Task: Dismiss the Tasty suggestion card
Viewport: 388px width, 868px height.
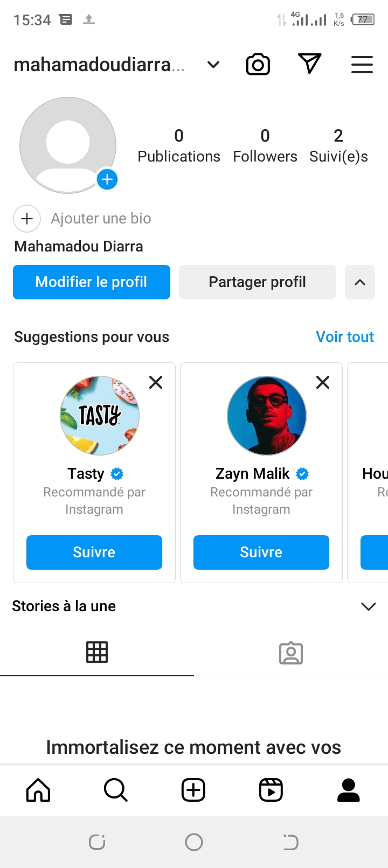Action: tap(156, 382)
